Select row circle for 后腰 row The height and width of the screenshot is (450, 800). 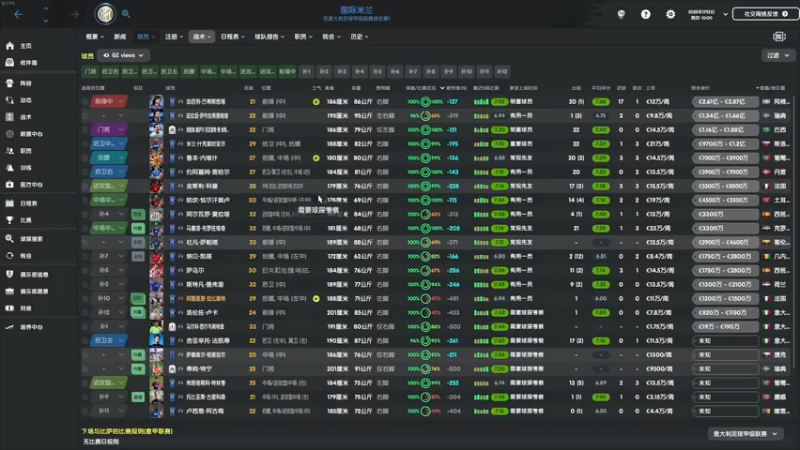pyautogui.click(x=85, y=158)
